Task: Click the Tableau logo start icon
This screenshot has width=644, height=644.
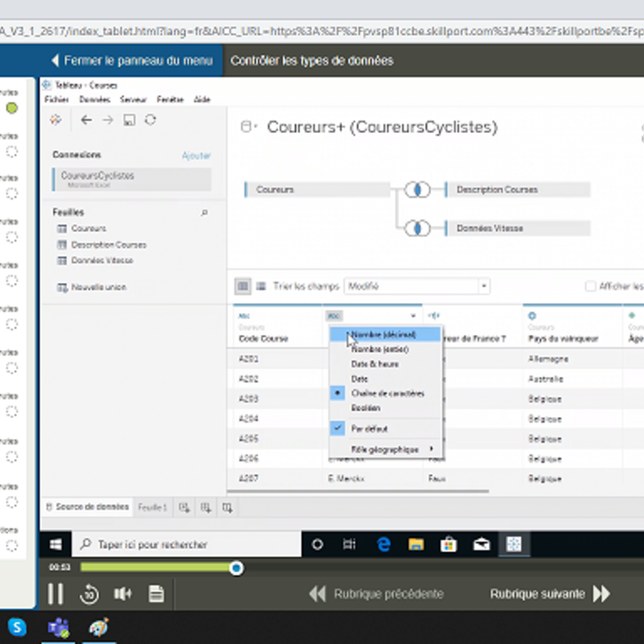Action: [56, 120]
